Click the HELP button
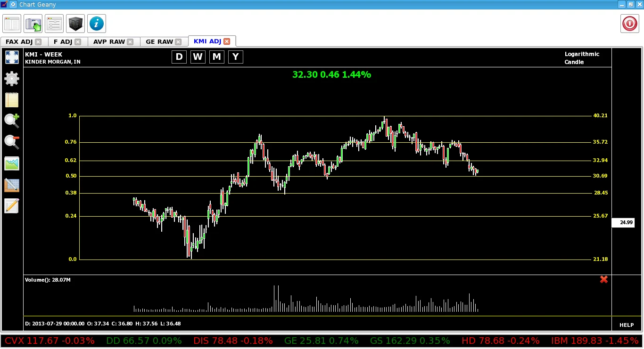Screen dimensions: 644x349 627,325
